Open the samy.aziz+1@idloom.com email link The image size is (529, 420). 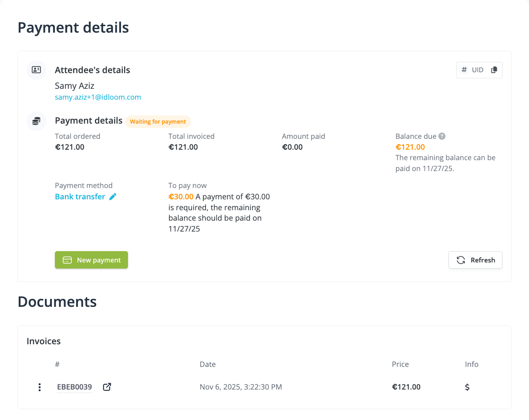98,97
